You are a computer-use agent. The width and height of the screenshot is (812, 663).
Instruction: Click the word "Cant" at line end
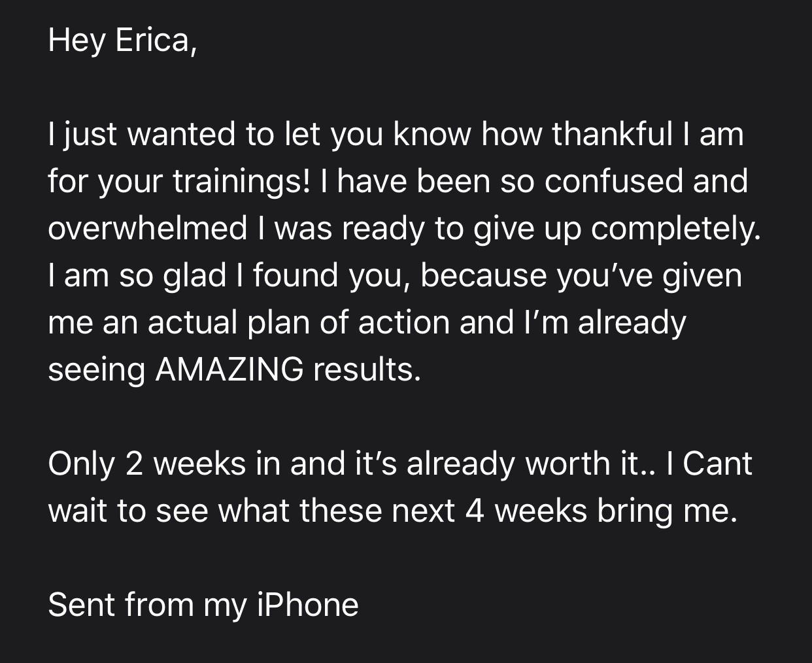[x=718, y=464]
